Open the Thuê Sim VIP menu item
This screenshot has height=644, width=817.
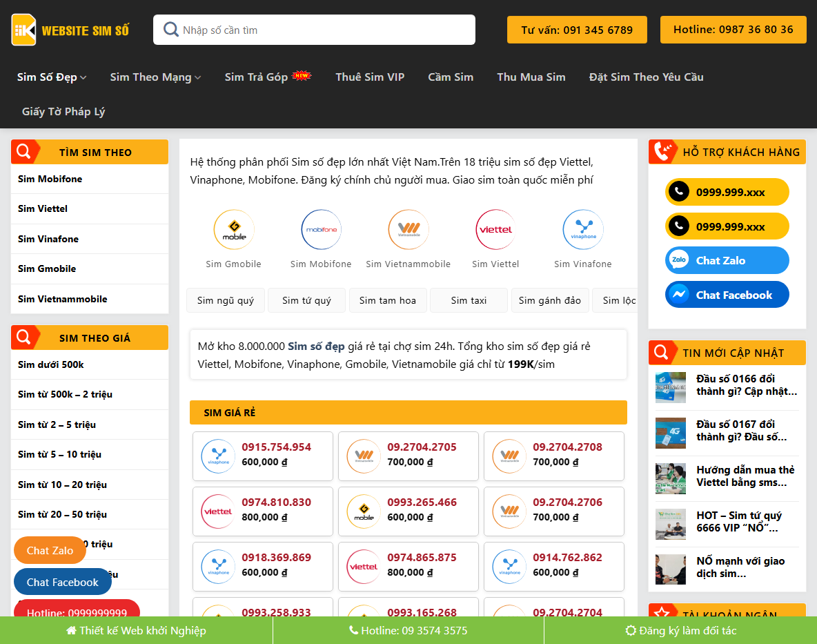pos(370,77)
